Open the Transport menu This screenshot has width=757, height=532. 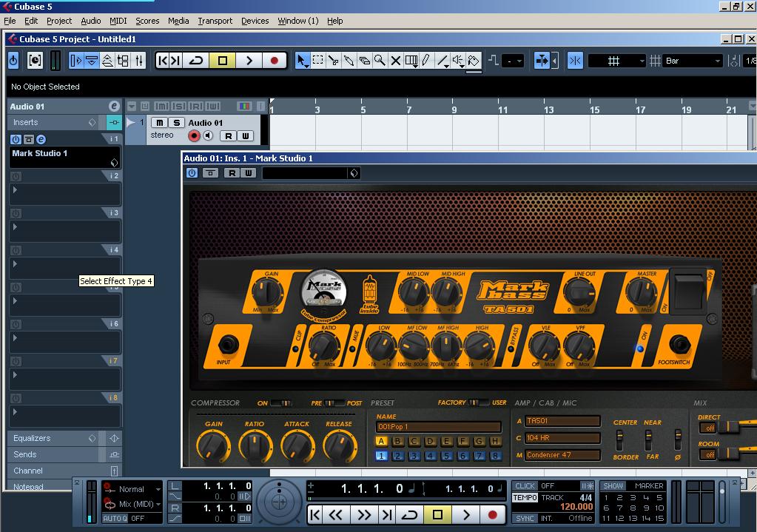pyautogui.click(x=215, y=21)
